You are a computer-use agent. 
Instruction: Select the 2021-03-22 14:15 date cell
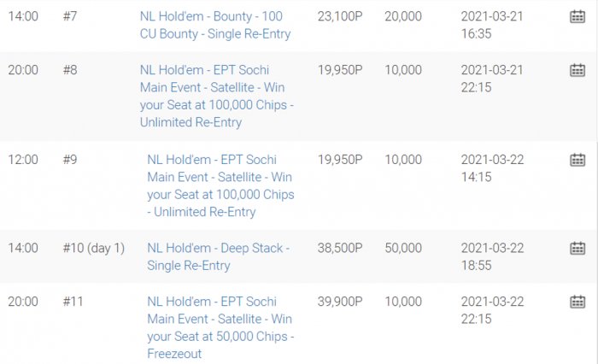click(492, 167)
